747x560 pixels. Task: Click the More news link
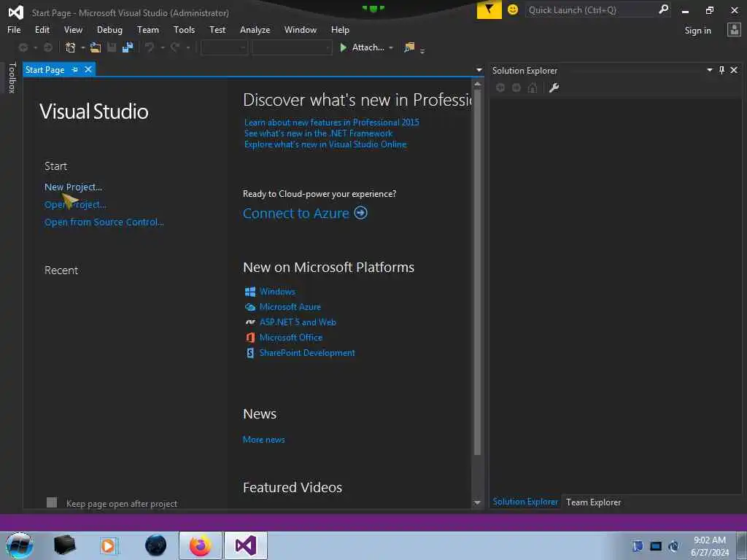pos(264,440)
